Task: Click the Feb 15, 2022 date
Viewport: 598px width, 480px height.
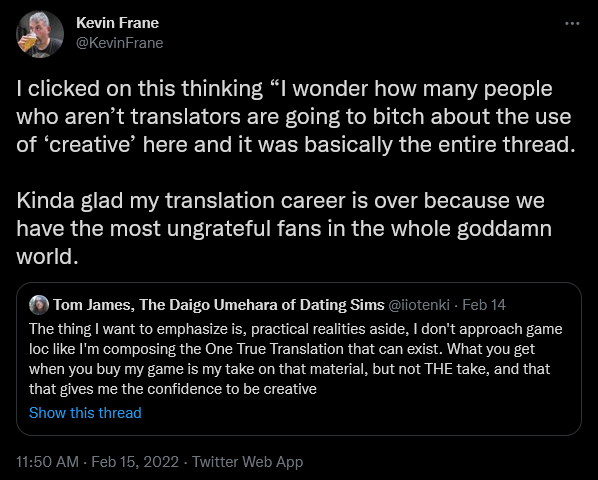Action: pos(135,462)
